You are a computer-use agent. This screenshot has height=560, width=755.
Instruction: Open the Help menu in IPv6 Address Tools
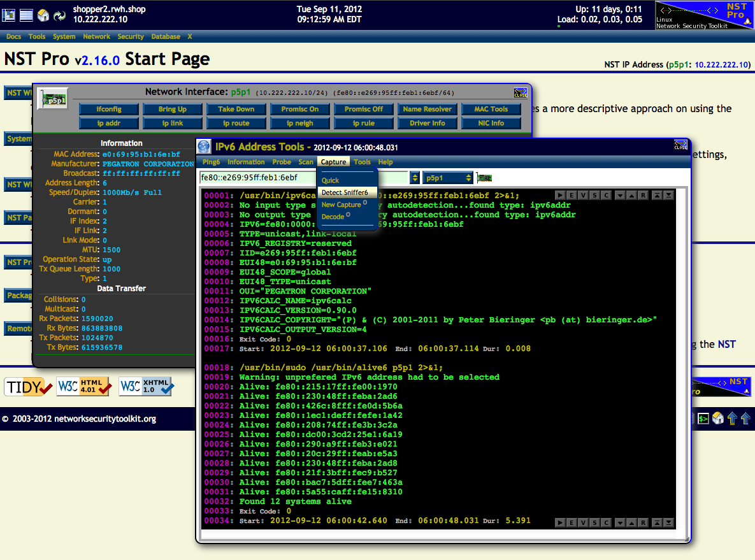pos(385,162)
